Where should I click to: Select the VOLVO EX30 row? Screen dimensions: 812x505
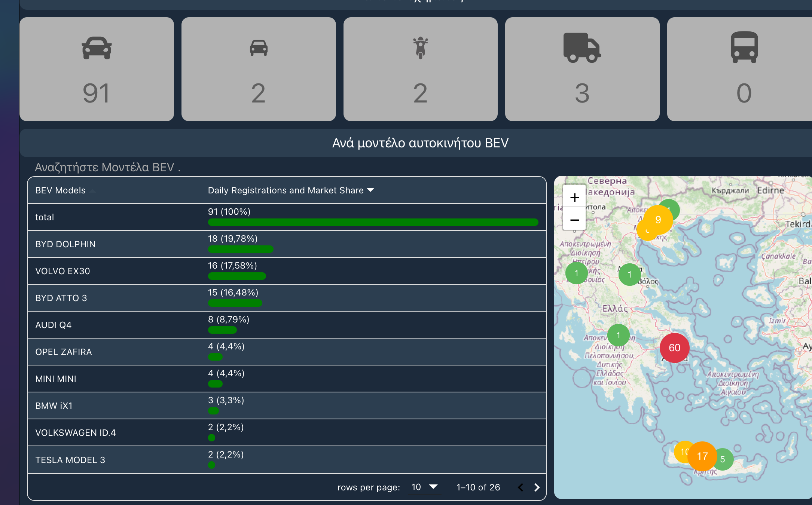[287, 271]
